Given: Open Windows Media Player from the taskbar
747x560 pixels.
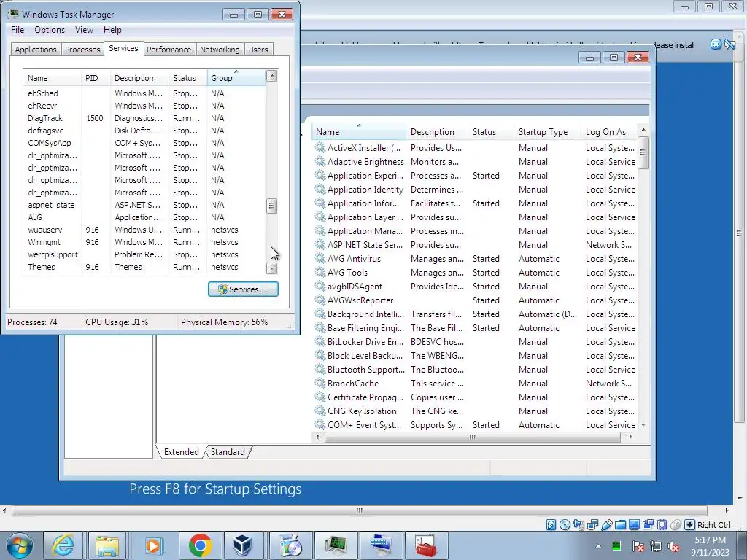Looking at the screenshot, I should (153, 545).
